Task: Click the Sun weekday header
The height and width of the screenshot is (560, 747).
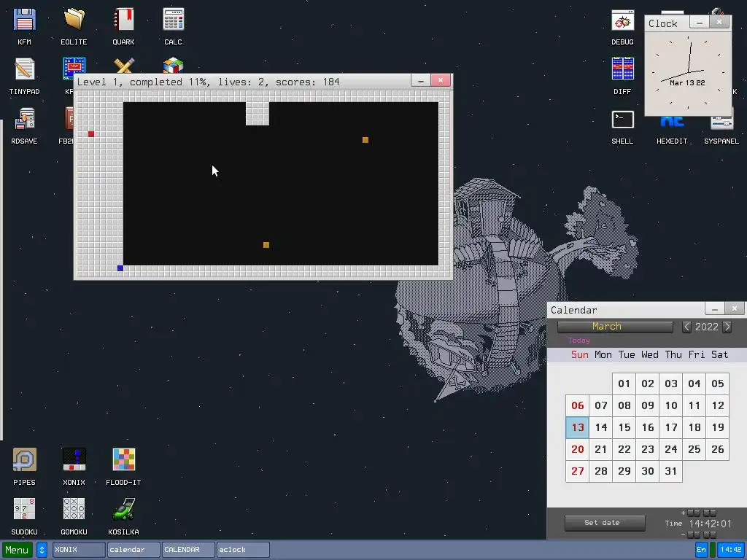Action: click(580, 355)
